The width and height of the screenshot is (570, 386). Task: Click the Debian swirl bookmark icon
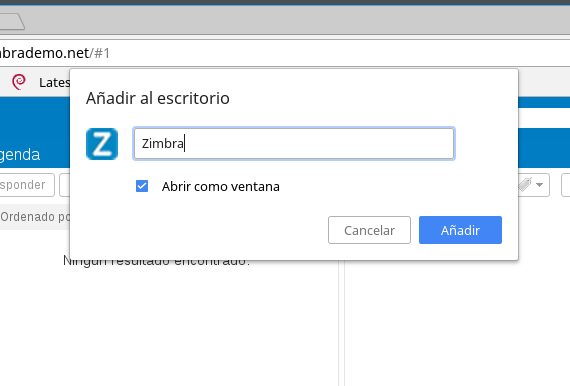tap(19, 82)
